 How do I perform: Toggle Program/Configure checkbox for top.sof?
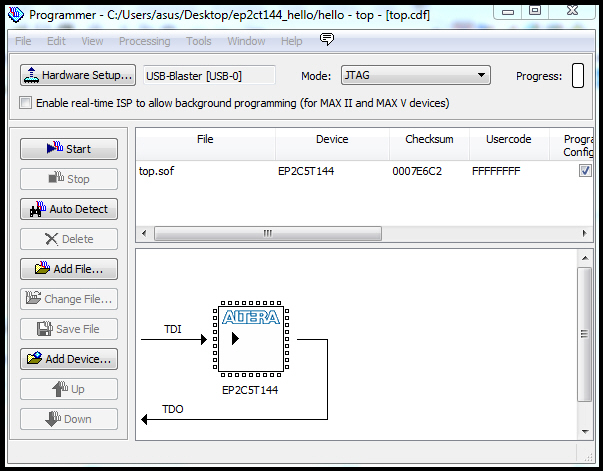coord(585,170)
